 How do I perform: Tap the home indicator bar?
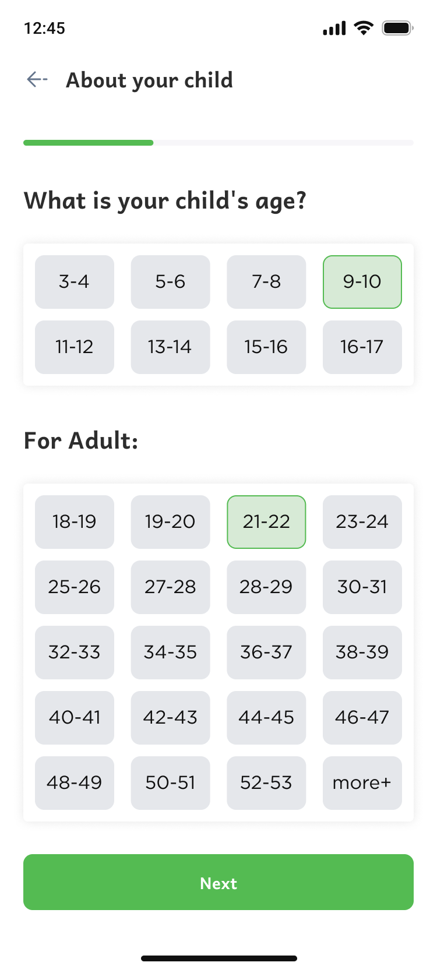click(x=219, y=958)
